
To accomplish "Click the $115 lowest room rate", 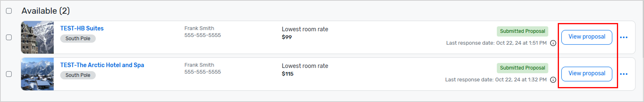I will (287, 74).
